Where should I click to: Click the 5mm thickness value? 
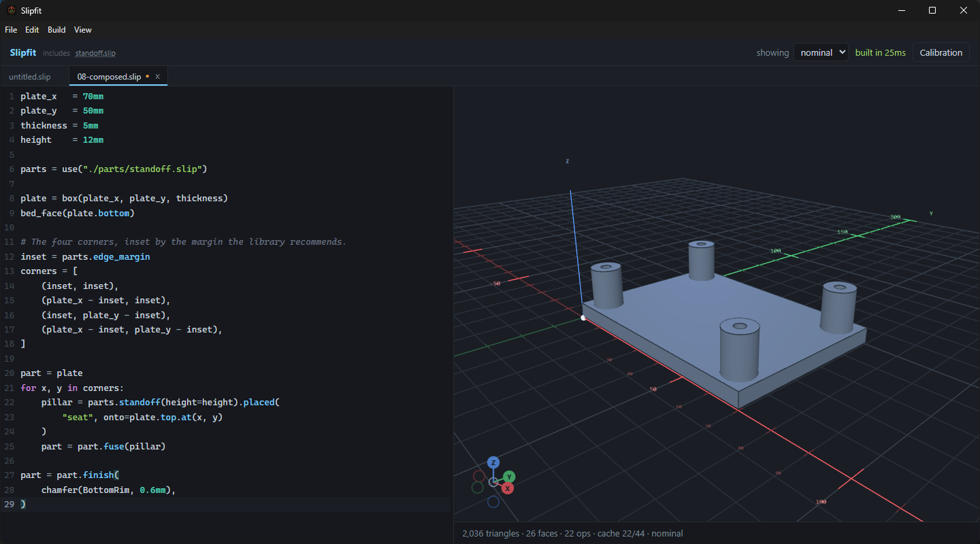click(x=91, y=125)
